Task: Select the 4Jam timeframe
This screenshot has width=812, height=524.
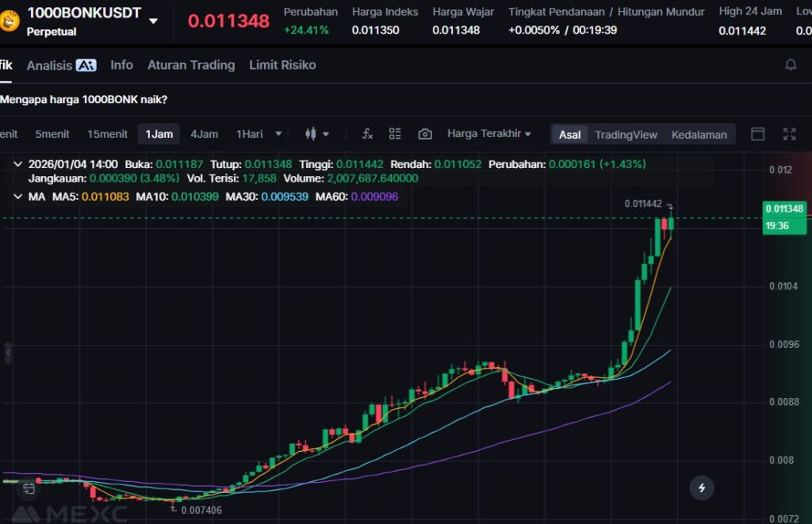Action: (204, 134)
